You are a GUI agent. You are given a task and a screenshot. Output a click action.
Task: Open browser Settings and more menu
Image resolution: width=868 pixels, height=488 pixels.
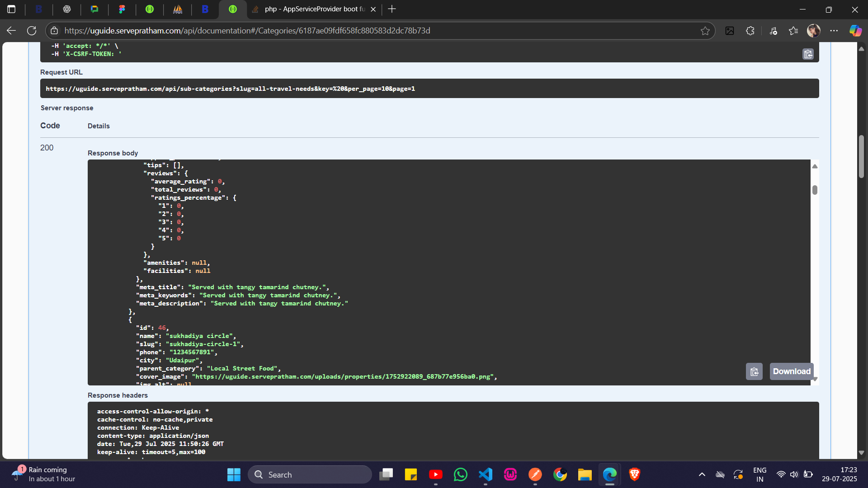coord(834,31)
